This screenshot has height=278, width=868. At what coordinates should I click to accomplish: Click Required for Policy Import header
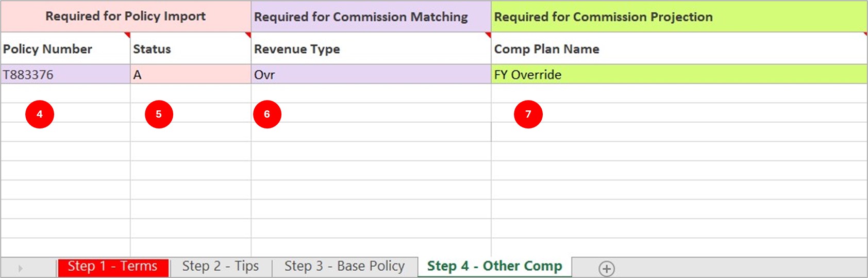[x=126, y=17]
